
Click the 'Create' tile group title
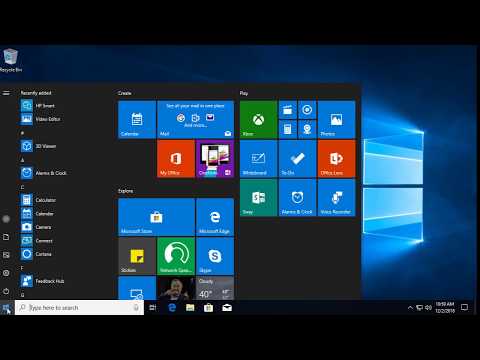click(125, 93)
